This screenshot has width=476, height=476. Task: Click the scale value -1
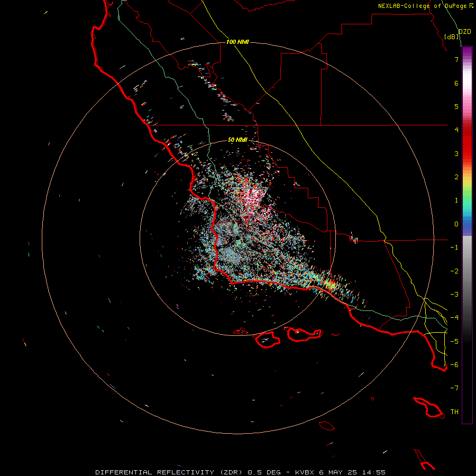click(x=454, y=248)
